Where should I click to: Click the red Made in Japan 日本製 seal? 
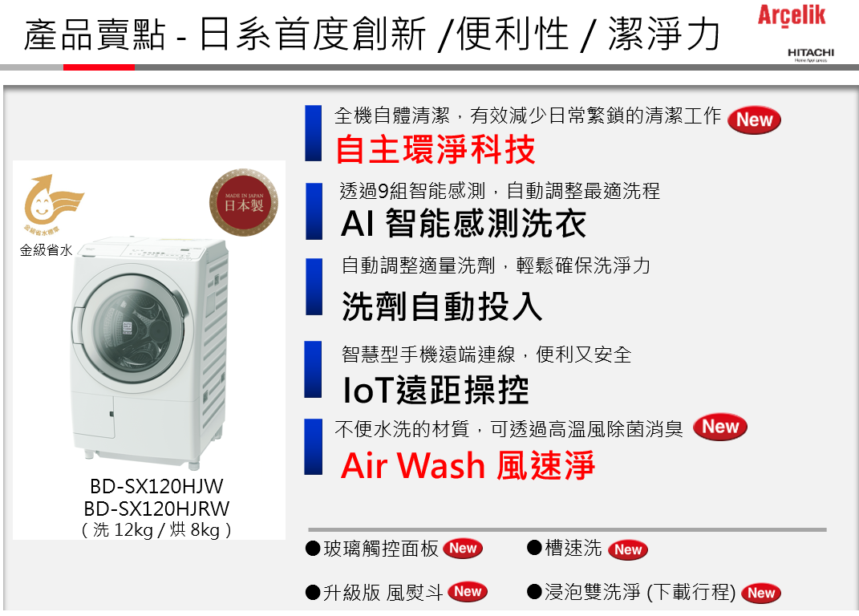(x=244, y=202)
